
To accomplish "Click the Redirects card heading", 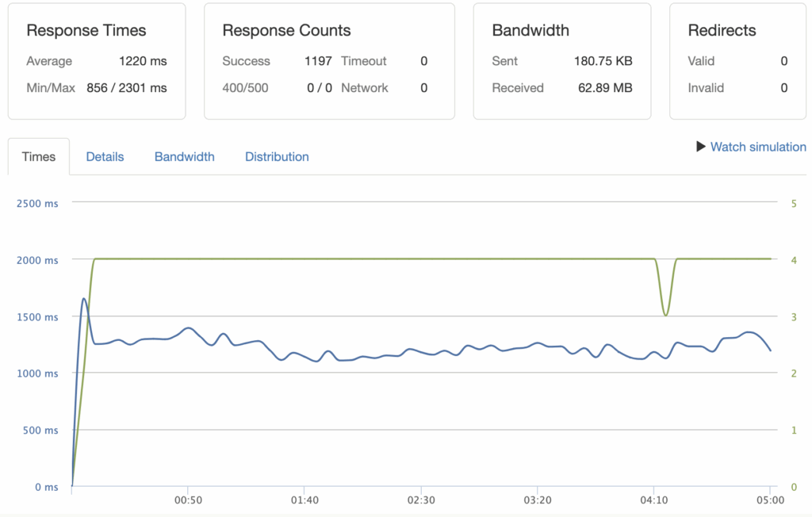I will click(722, 31).
